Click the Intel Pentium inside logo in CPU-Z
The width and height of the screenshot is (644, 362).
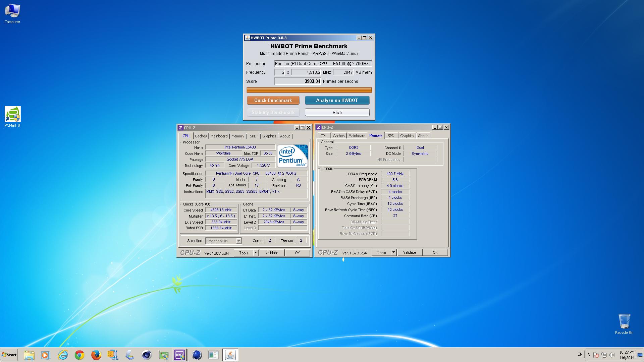point(292,156)
